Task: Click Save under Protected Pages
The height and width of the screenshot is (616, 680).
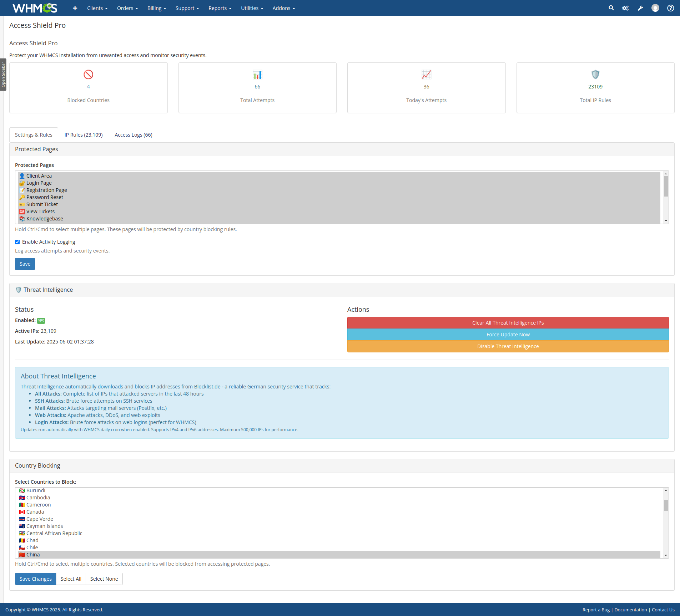Action: pyautogui.click(x=25, y=264)
